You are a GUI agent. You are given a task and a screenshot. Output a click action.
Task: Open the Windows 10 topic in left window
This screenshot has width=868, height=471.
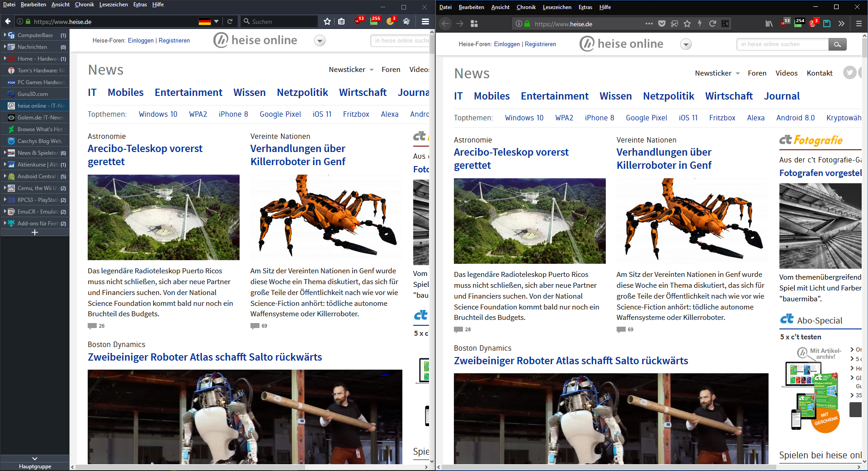[158, 114]
